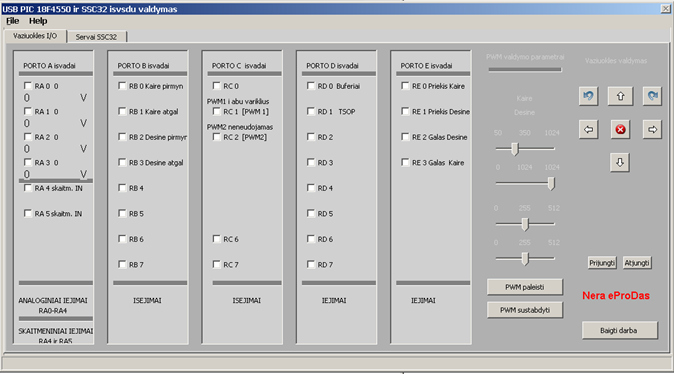674x374 pixels.
Task: Open the Help menu
Action: 38,21
